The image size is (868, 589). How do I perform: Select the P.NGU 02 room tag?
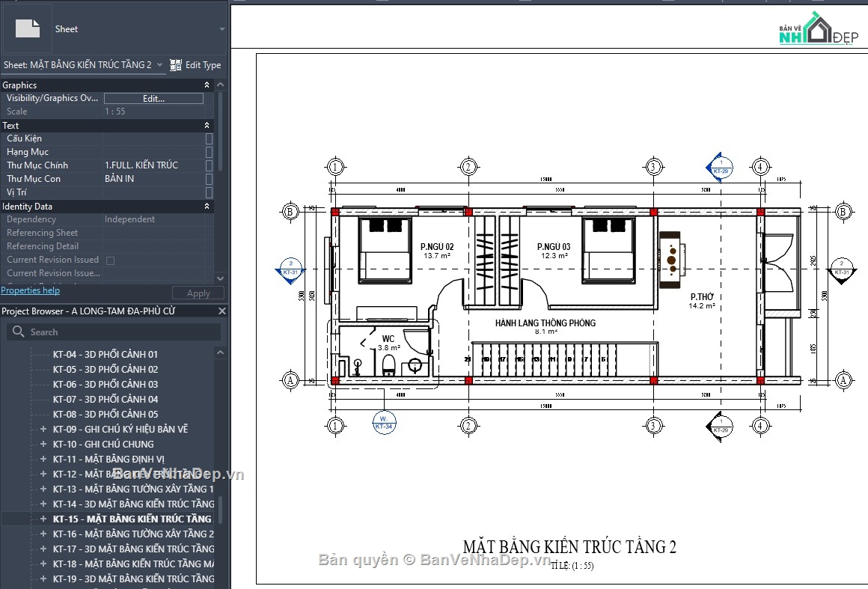point(437,251)
